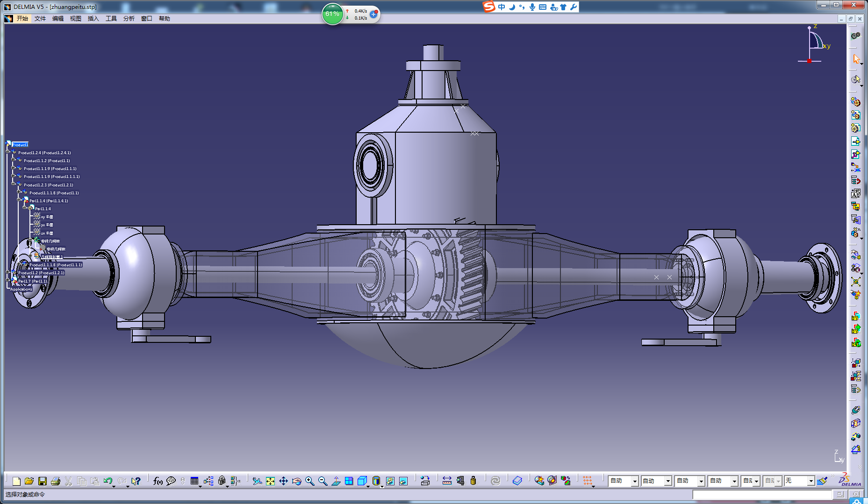
Task: Open the undo history dropdown arrow
Action: pos(114,486)
